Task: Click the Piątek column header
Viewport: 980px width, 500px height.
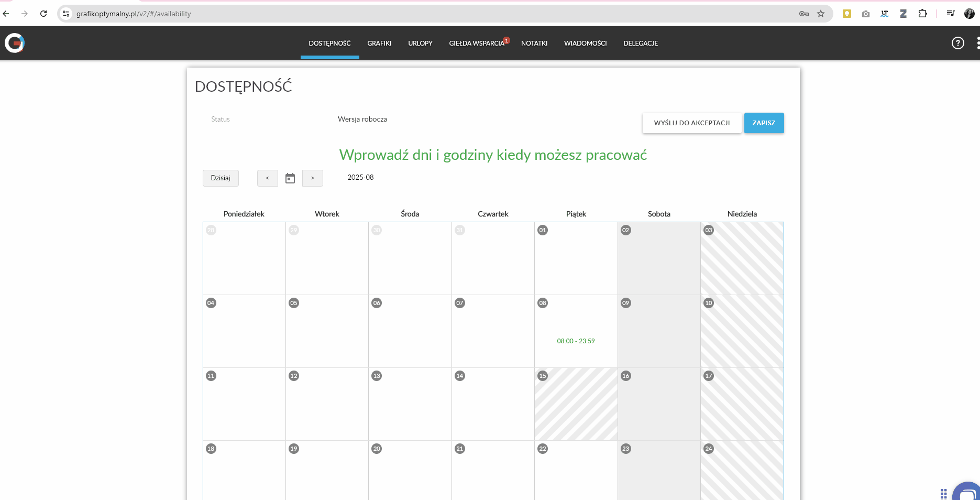Action: [576, 214]
